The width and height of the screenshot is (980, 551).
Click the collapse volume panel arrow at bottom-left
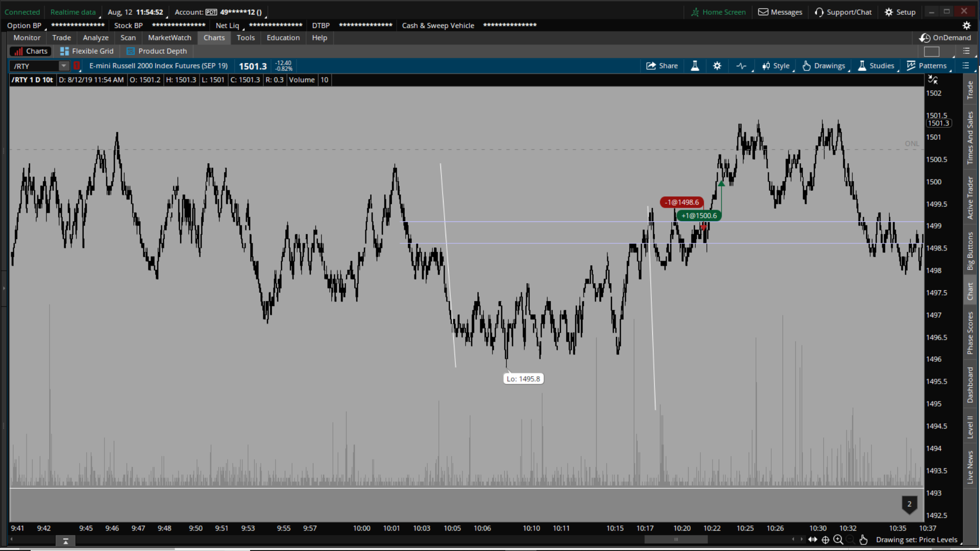coord(65,541)
